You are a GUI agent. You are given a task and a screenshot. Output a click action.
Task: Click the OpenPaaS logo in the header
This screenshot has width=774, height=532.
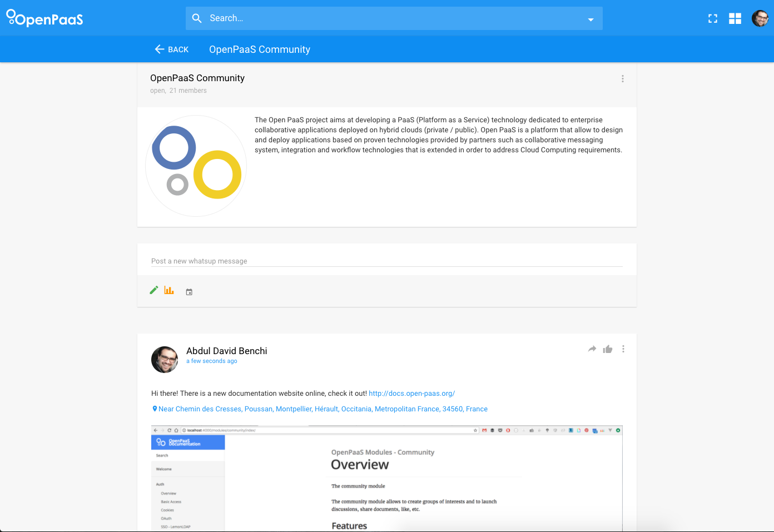click(x=44, y=18)
